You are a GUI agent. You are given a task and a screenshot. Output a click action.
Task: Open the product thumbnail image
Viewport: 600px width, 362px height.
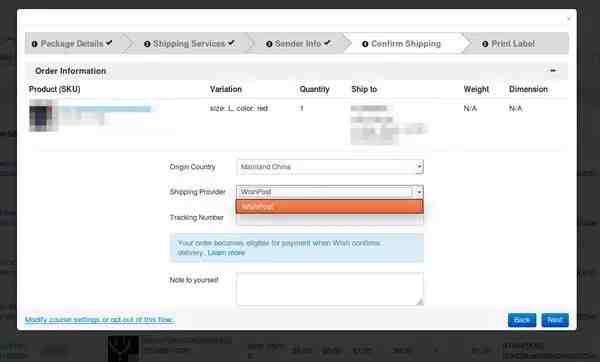pos(41,116)
